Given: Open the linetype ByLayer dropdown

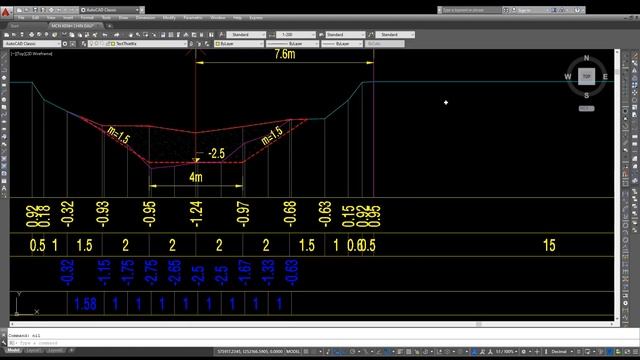Looking at the screenshot, I should coord(292,44).
